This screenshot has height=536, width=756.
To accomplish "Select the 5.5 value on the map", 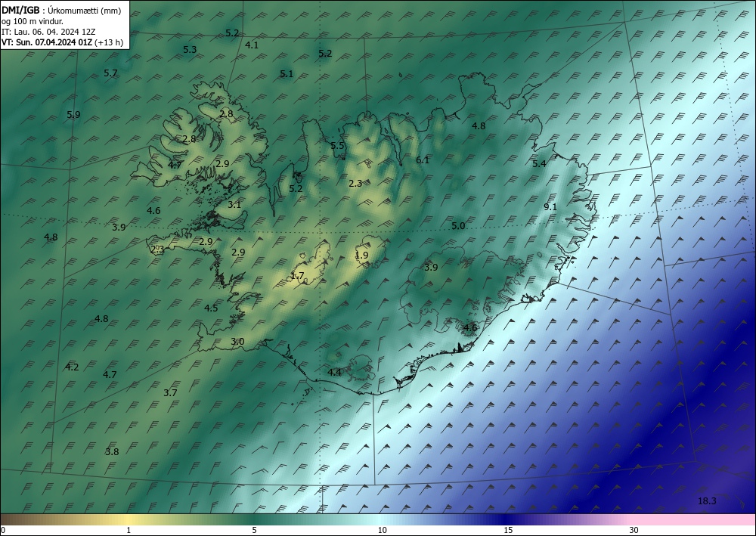I will click(337, 146).
